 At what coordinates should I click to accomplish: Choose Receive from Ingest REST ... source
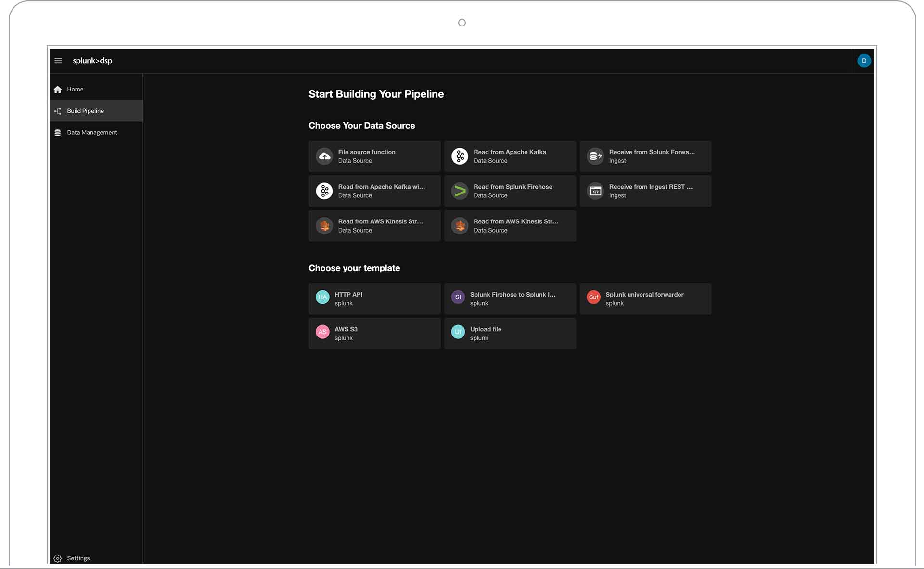point(645,191)
